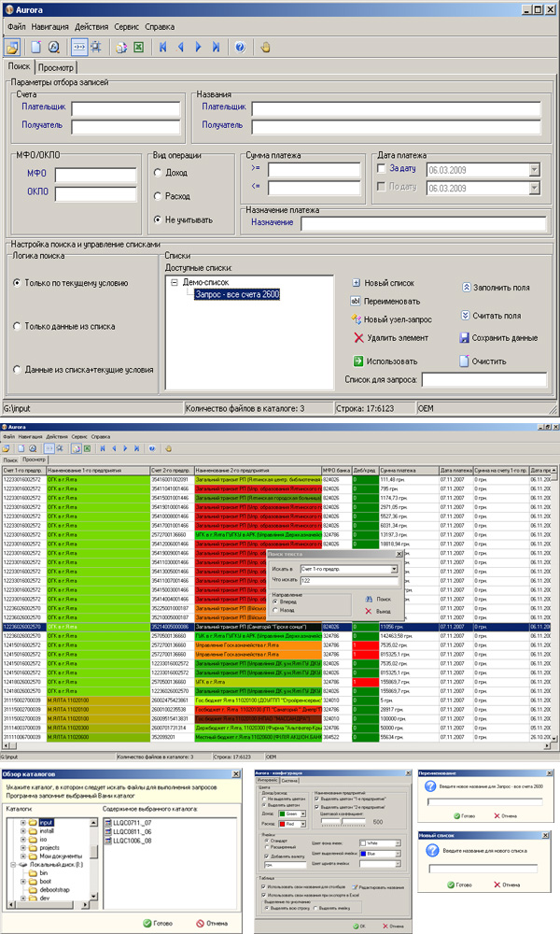Screen dimensions: 560x934
Task: Click the new blank document toolbar icon
Action: click(x=36, y=47)
